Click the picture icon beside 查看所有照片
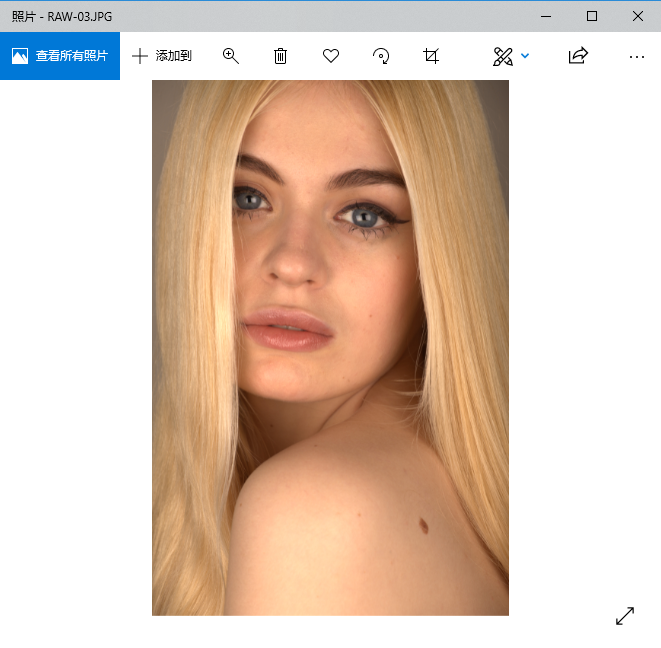Screen dimensions: 661x648 pyautogui.click(x=20, y=56)
